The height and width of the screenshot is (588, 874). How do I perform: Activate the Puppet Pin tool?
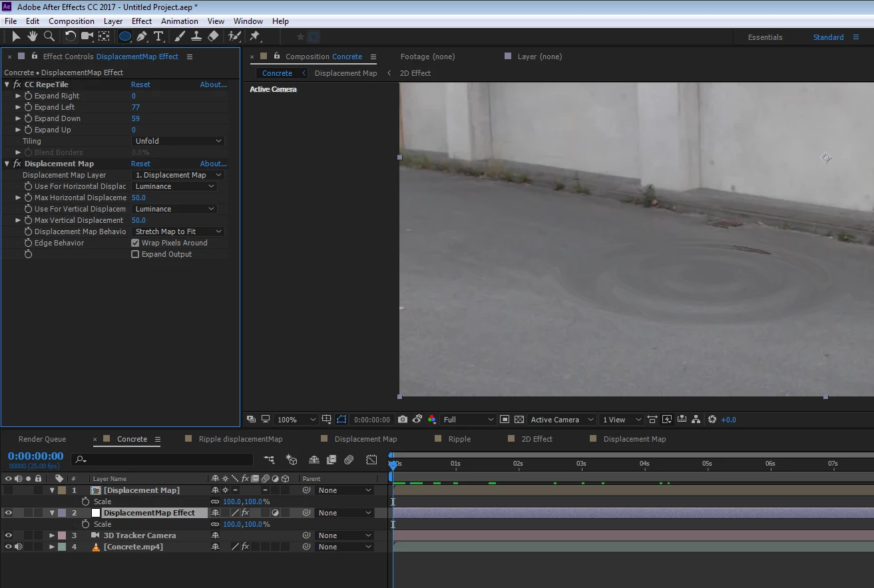254,37
